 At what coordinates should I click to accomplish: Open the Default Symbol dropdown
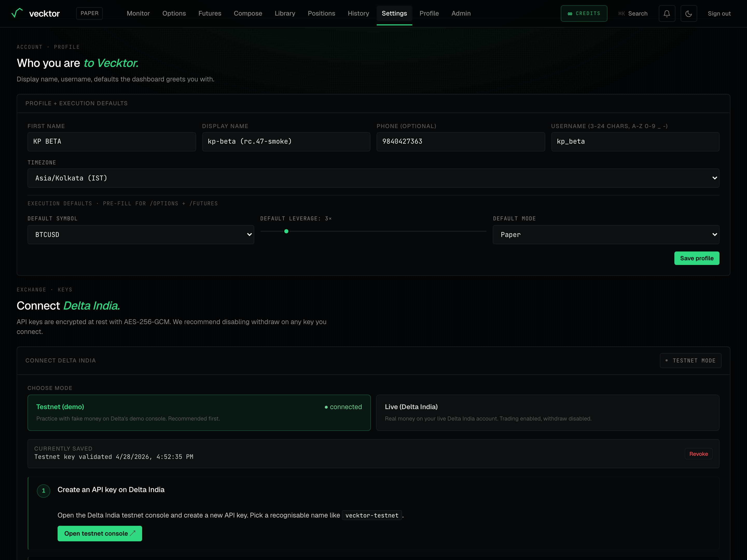(x=141, y=235)
